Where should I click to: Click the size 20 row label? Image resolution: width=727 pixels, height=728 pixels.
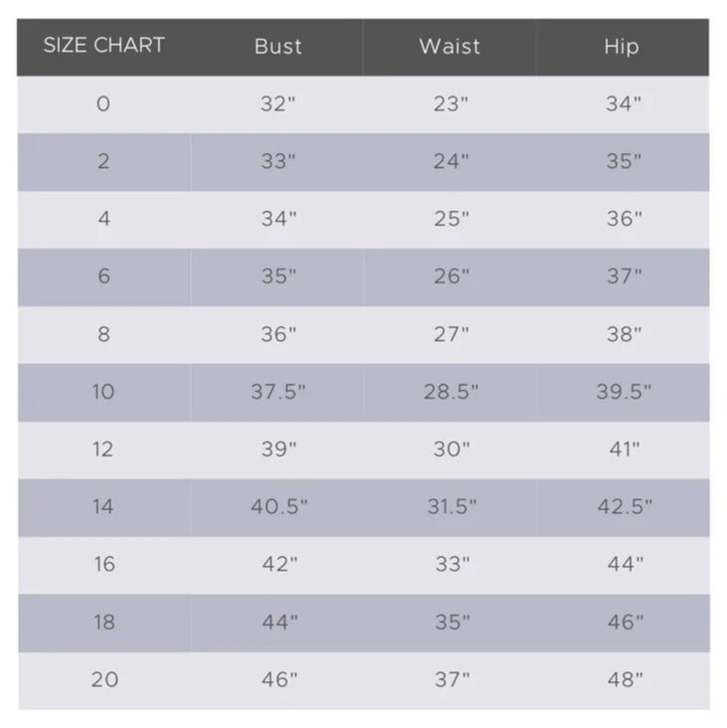tap(104, 679)
